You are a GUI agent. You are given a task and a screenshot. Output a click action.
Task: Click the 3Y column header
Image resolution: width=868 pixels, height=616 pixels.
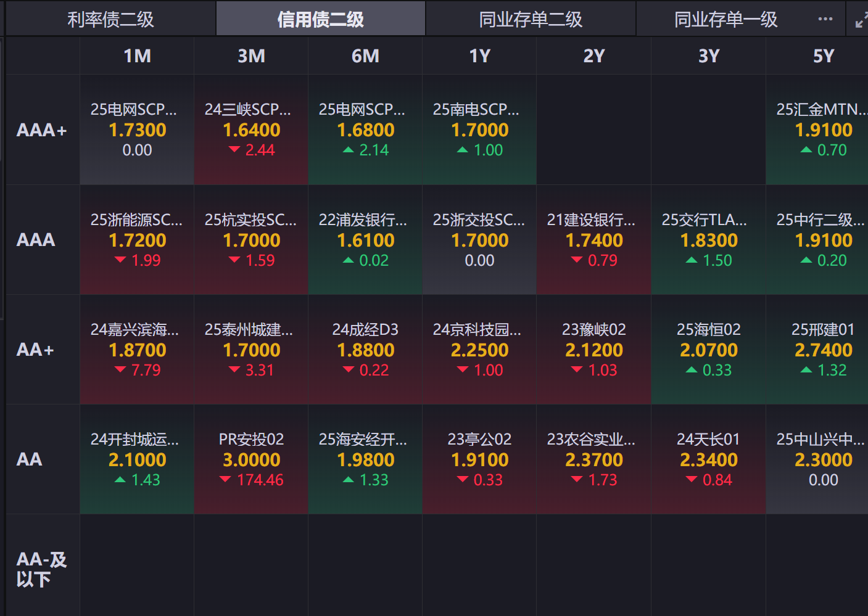pos(708,56)
